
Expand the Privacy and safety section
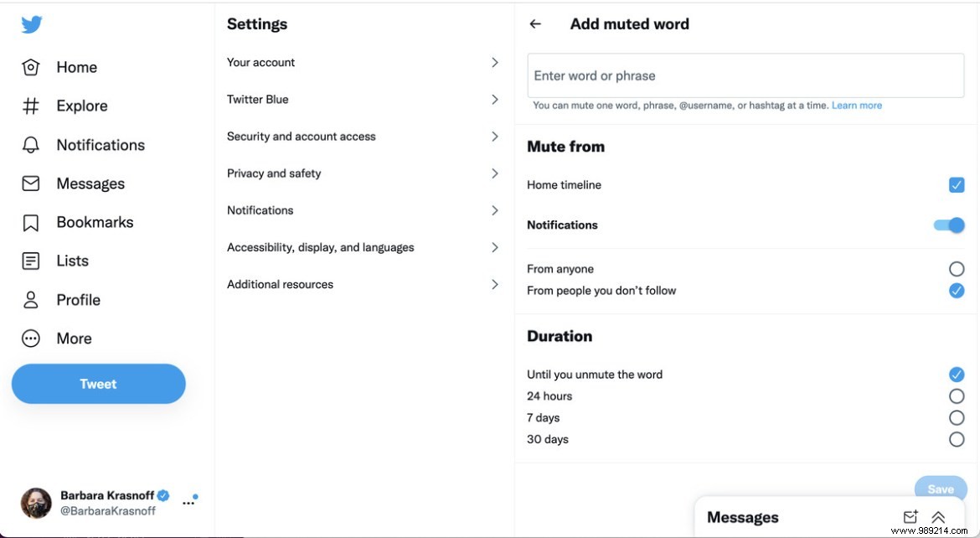[x=360, y=173]
